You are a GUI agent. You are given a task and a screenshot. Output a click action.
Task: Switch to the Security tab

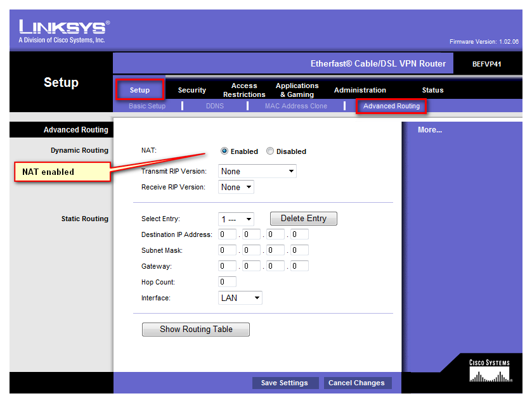191,90
